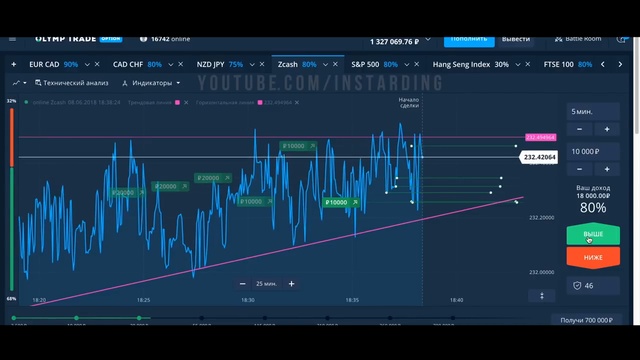Expand NZD JPY asset dropdown arrow
The width and height of the screenshot is (640, 360).
[252, 64]
